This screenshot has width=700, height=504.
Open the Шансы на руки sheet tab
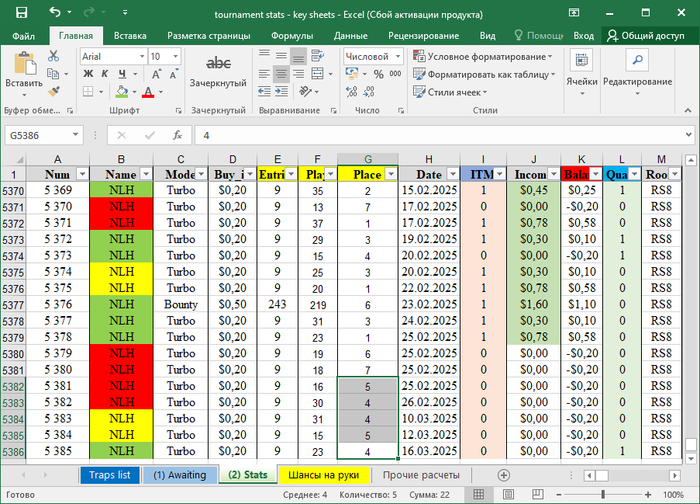pos(324,475)
